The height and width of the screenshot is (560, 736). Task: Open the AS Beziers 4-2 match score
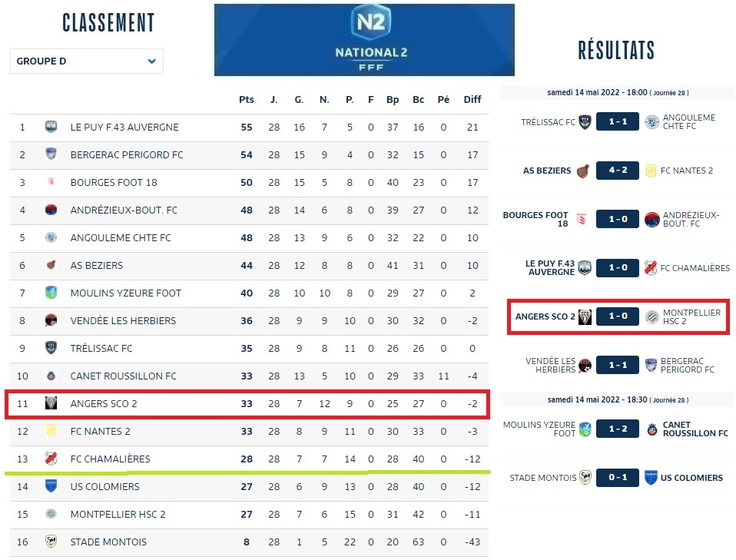[x=617, y=171]
